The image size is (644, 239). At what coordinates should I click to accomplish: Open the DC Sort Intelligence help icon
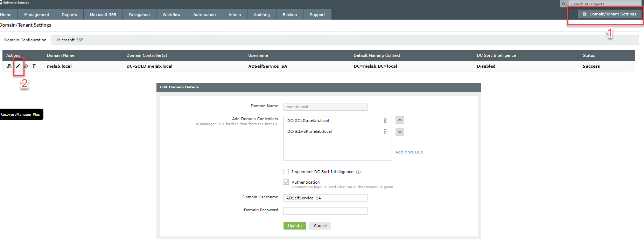point(358,172)
